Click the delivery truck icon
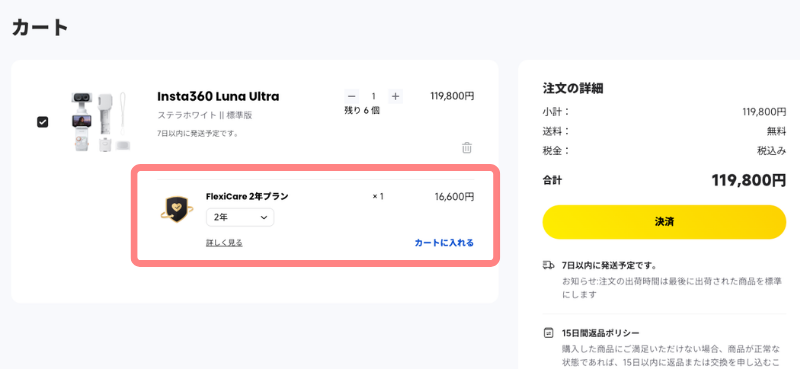Screen dimensions: 800x370 [x=548, y=265]
